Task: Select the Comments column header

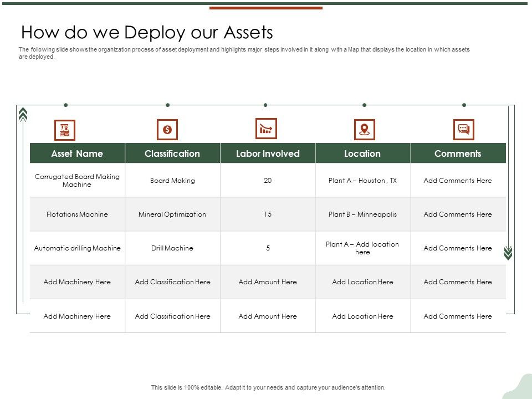Action: [x=458, y=154]
